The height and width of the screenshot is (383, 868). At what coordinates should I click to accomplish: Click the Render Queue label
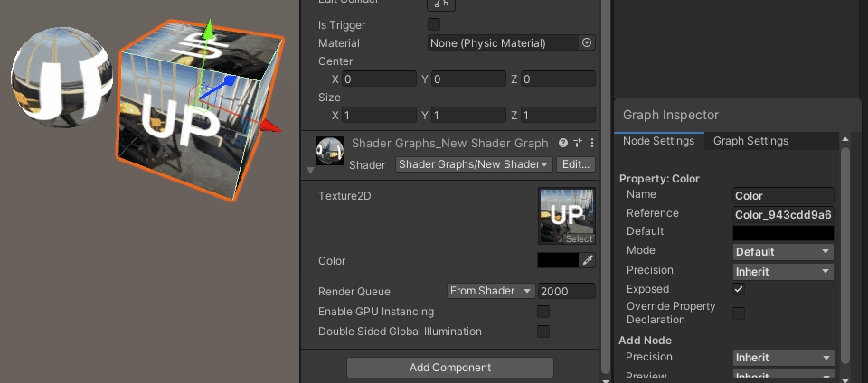click(354, 291)
